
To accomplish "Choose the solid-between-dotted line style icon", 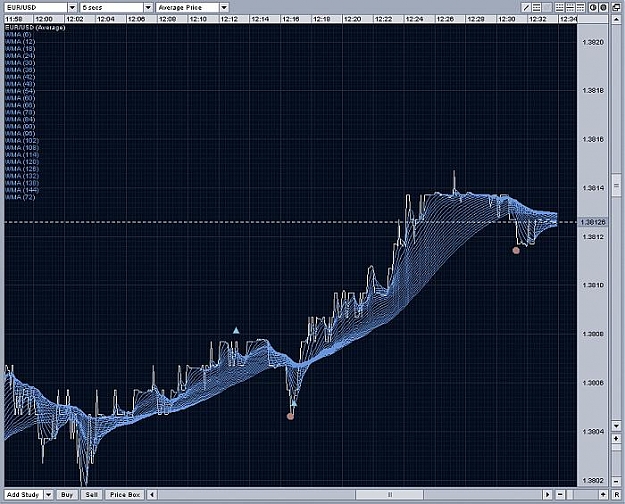I will (x=570, y=8).
